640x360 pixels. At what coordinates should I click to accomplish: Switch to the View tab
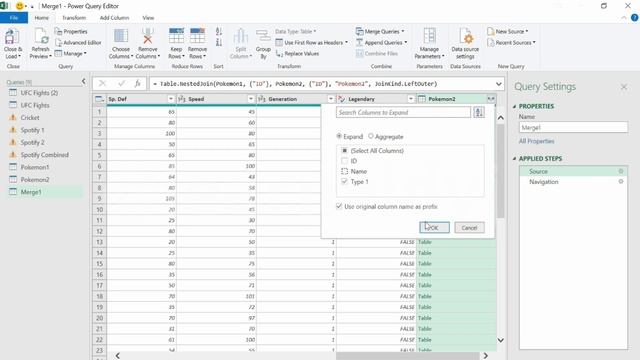tap(148, 18)
